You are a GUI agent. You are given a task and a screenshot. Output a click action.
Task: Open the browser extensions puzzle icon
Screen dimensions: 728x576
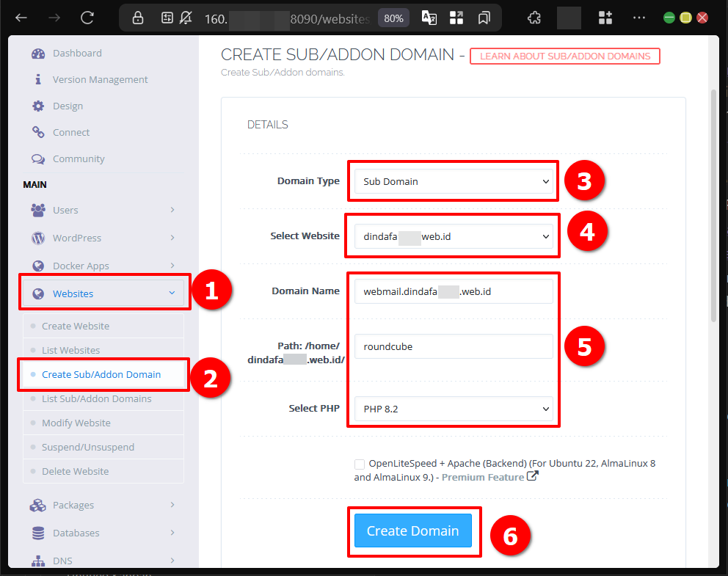click(535, 18)
